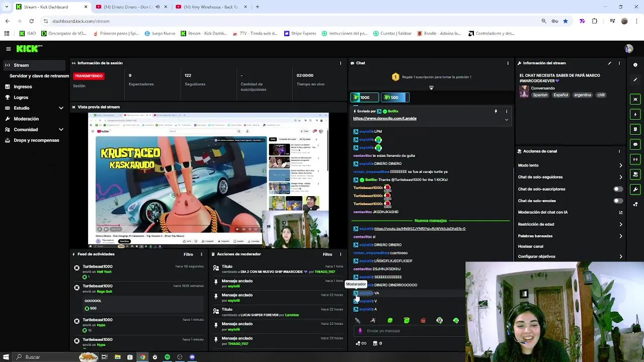
Task: Click Hostear canal
Action: pyautogui.click(x=531, y=246)
